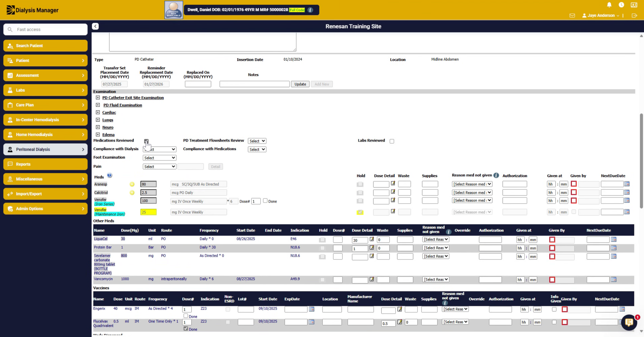Open the ExpDate calendar icon for Engerix
Screen dimensions: 644x337
pyautogui.click(x=312, y=309)
